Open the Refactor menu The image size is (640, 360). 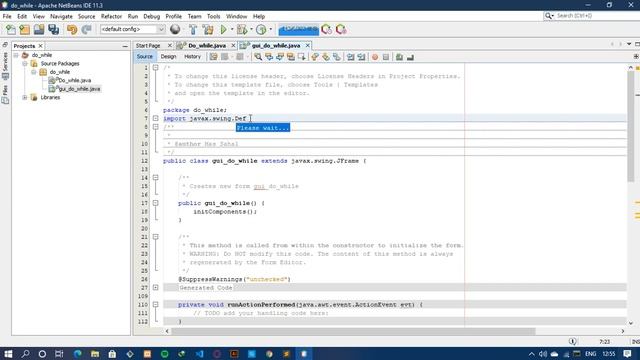tap(111, 16)
